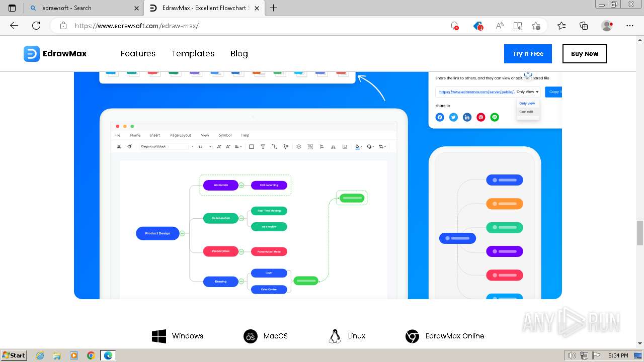Select the connector tool icon

(274, 147)
